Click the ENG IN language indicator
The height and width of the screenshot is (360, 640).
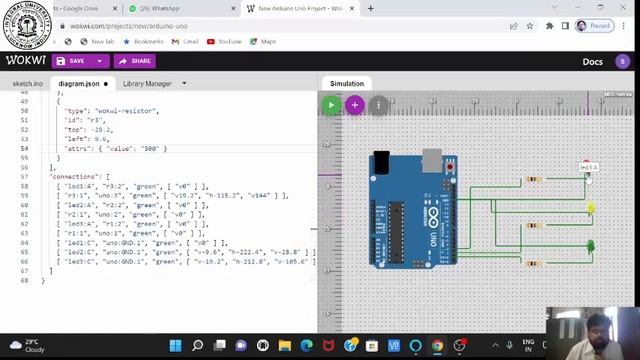click(x=528, y=346)
